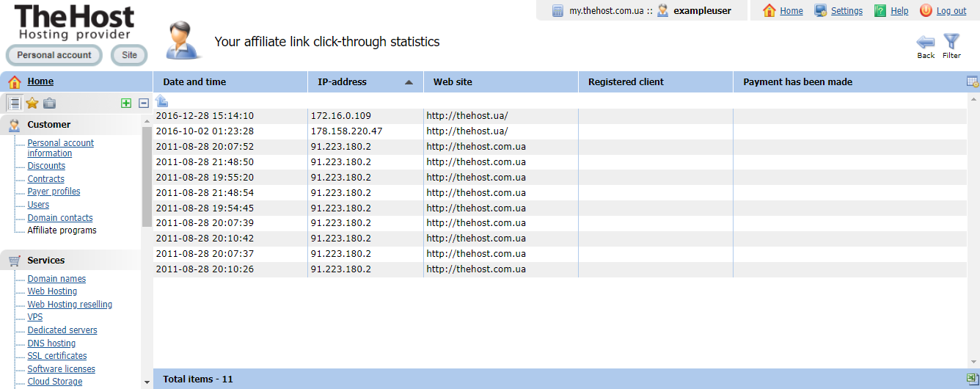This screenshot has height=389, width=980.
Task: Open the Discounts menu item
Action: 46,166
